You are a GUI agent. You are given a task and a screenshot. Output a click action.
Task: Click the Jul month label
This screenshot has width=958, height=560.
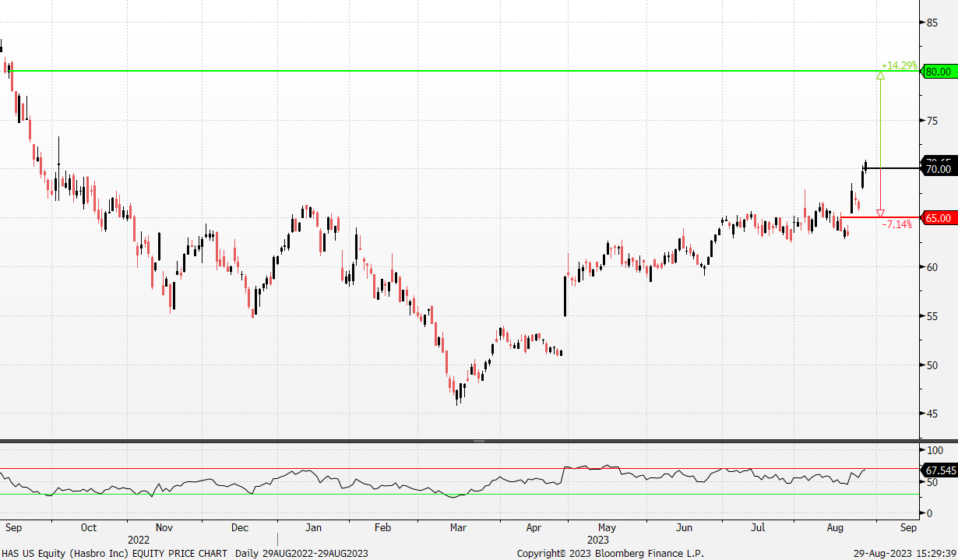[757, 527]
